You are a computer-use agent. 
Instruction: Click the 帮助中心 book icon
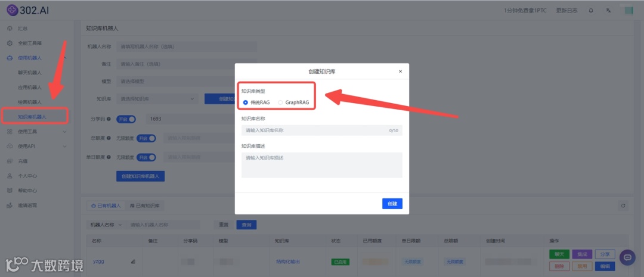tap(10, 191)
